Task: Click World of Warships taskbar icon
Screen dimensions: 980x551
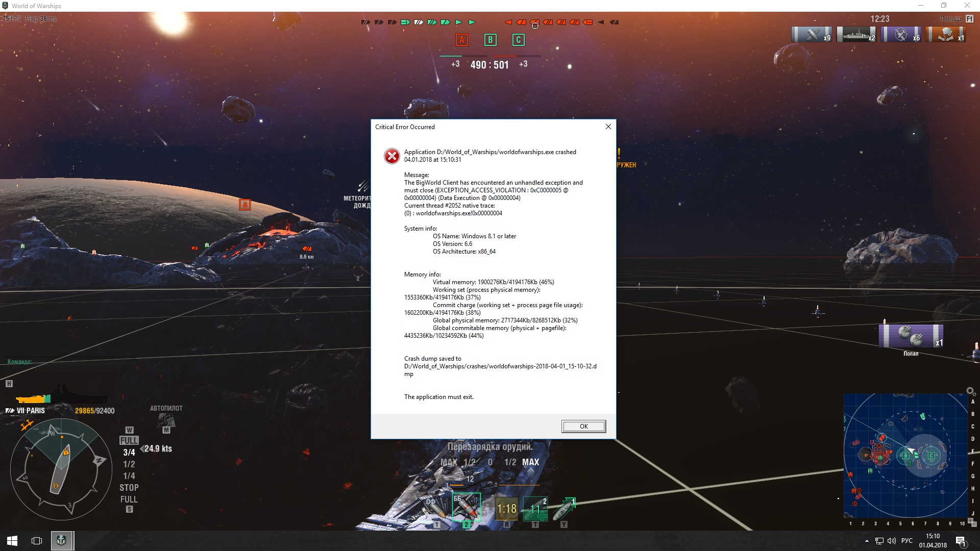Action: pyautogui.click(x=61, y=541)
